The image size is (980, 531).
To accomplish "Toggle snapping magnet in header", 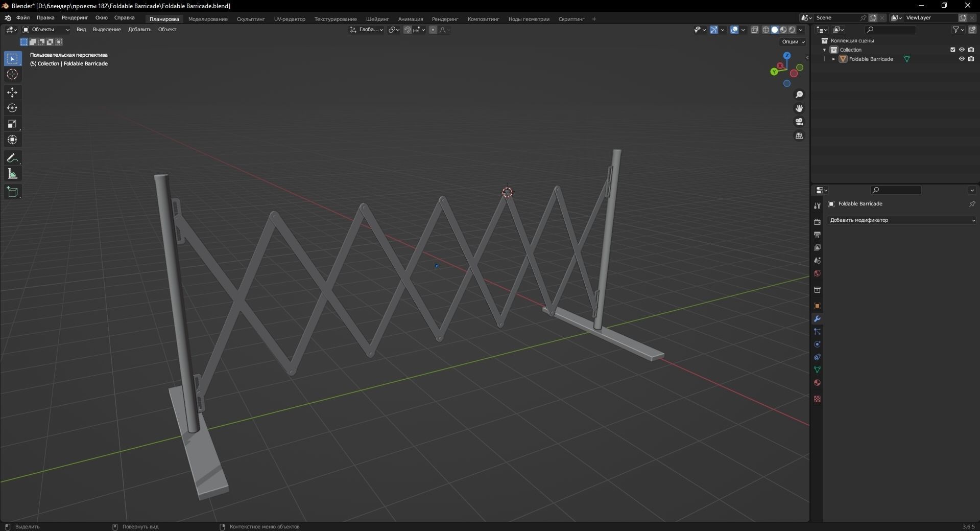I will pos(408,30).
